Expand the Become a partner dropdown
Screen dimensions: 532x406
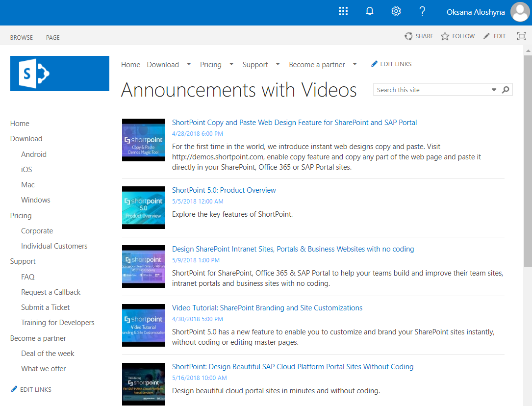[355, 64]
